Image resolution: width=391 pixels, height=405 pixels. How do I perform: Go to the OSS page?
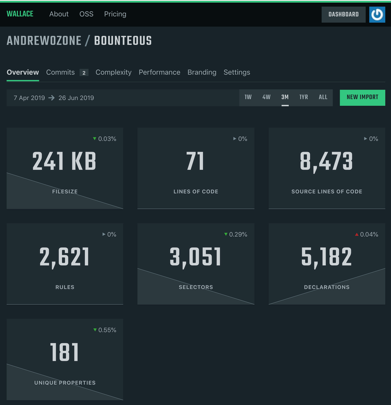point(86,14)
